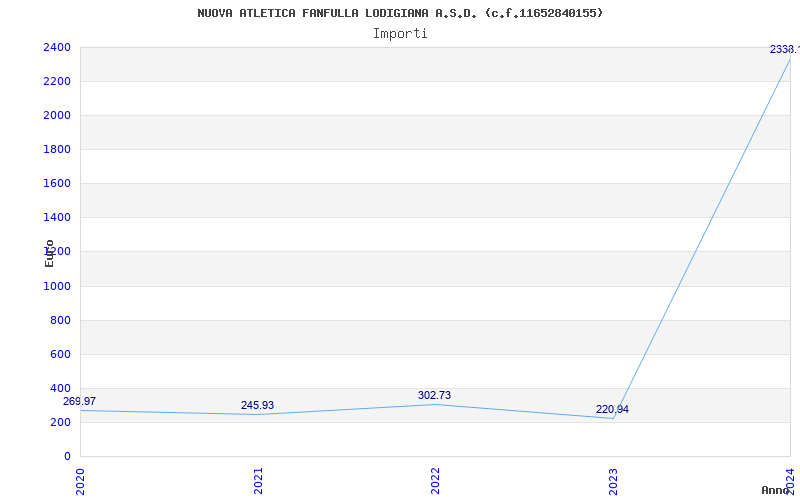800x500 pixels.
Task: Select the 2024 x-axis label
Action: tap(790, 481)
